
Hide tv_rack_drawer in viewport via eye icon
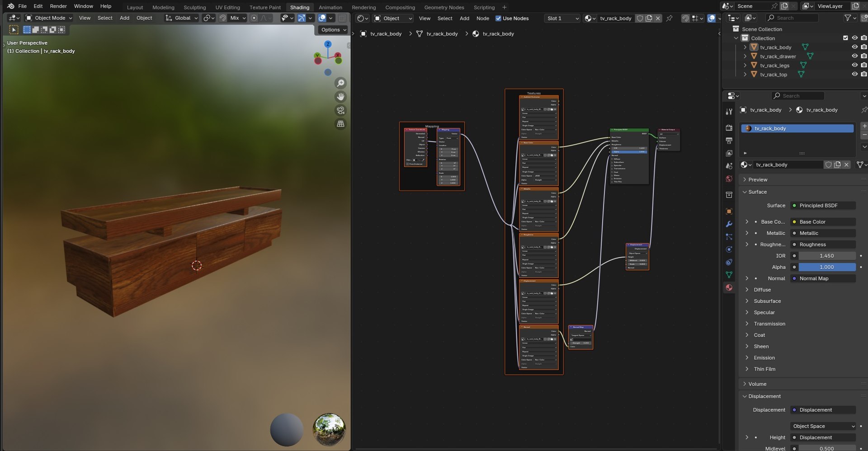(x=854, y=56)
